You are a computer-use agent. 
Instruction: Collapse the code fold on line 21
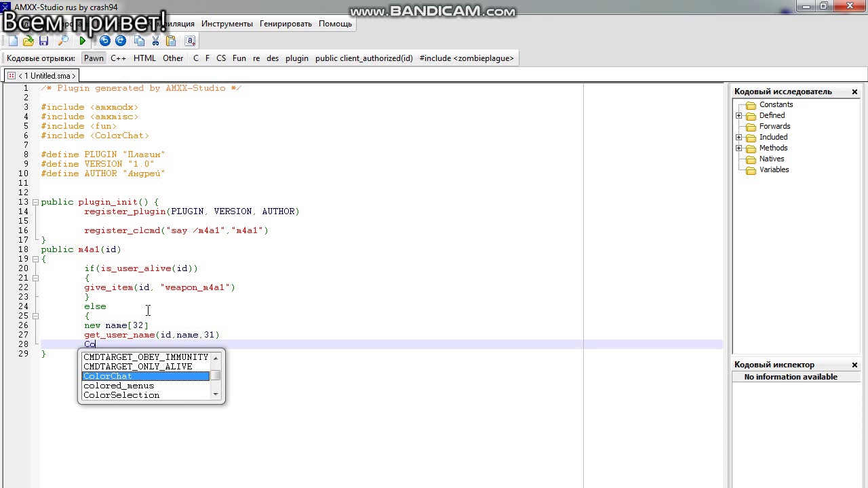(35, 278)
